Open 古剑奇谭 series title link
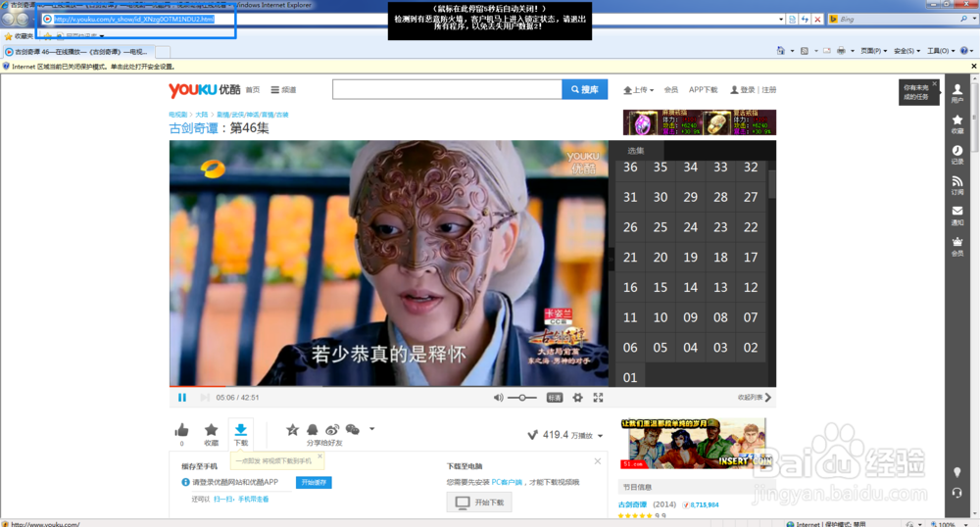The width and height of the screenshot is (980, 527). point(194,128)
